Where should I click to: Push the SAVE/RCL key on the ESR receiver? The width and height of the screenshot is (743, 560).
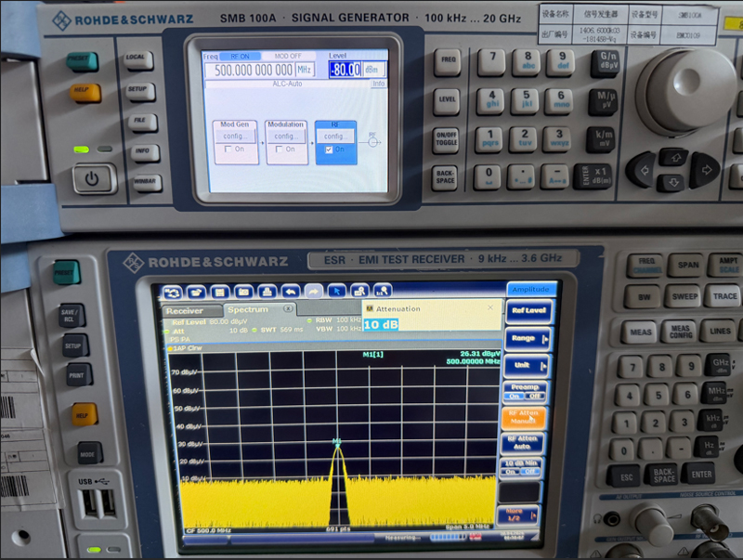(x=72, y=316)
